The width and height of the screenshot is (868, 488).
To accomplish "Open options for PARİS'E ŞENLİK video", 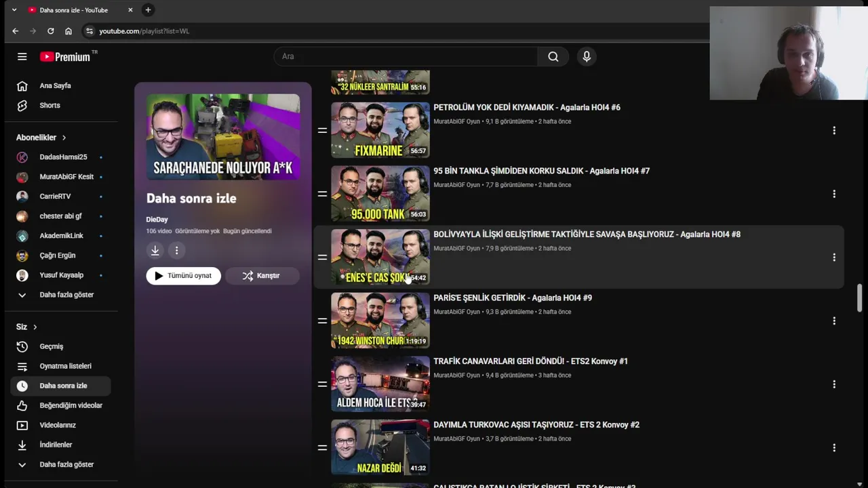I will coord(834,321).
